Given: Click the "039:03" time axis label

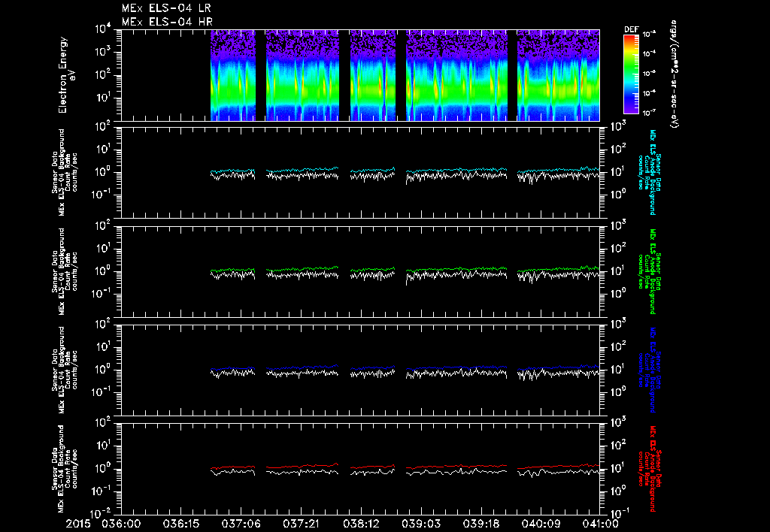Looking at the screenshot, I should [421, 524].
